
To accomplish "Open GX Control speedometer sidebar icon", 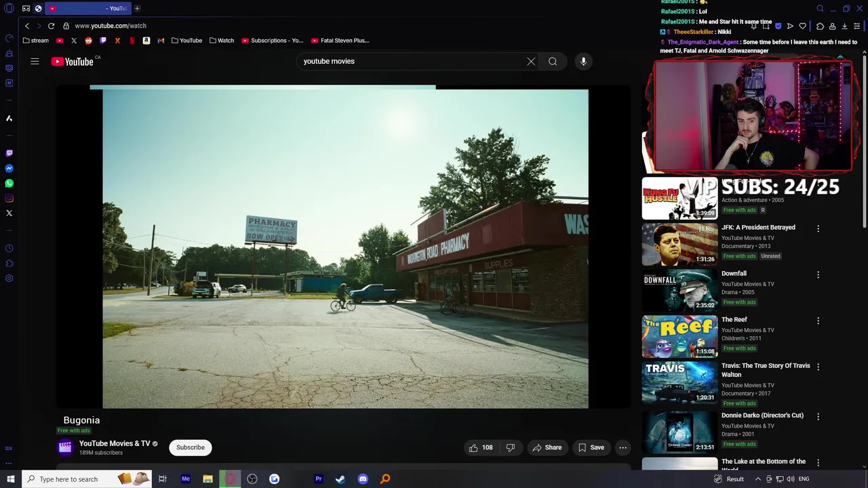I will [x=9, y=38].
